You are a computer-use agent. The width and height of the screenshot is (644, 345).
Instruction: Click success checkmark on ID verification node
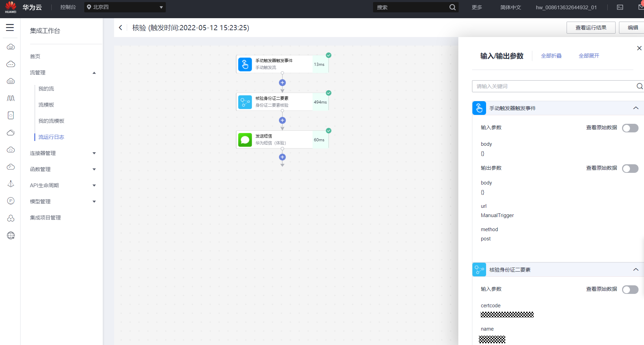pyautogui.click(x=329, y=93)
